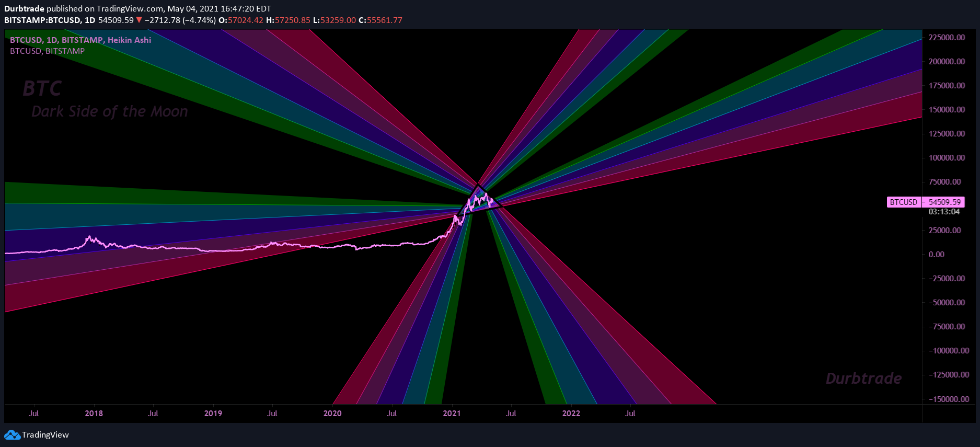Click the Jul label between 2021 and 2022
This screenshot has width=980, height=447.
pyautogui.click(x=511, y=414)
